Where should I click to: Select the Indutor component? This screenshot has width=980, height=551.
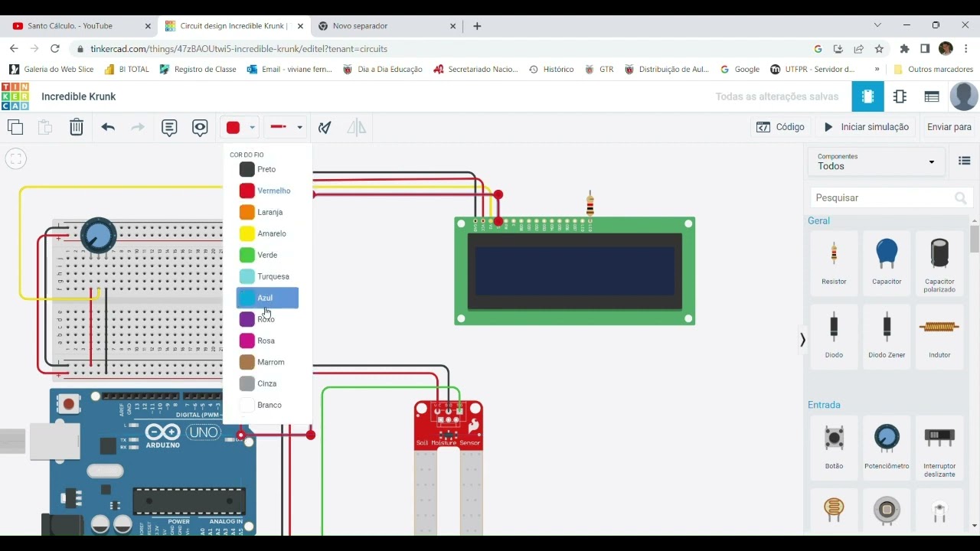(939, 335)
